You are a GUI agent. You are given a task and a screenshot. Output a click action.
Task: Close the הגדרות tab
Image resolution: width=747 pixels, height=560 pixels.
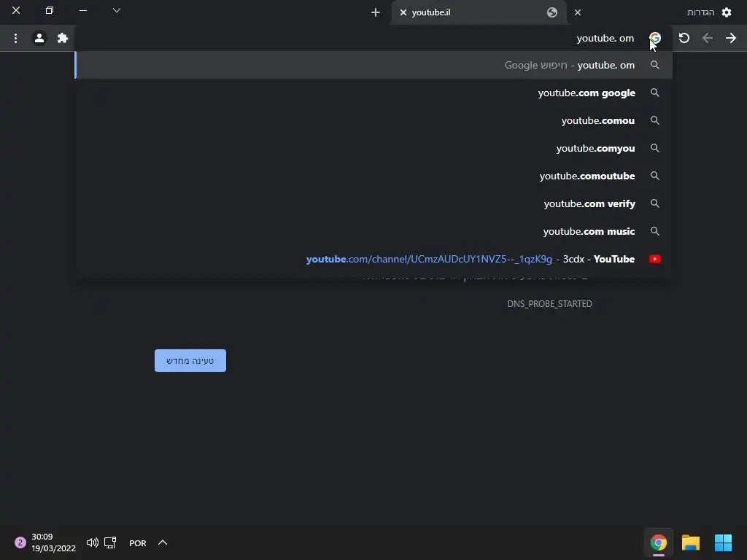(x=578, y=12)
